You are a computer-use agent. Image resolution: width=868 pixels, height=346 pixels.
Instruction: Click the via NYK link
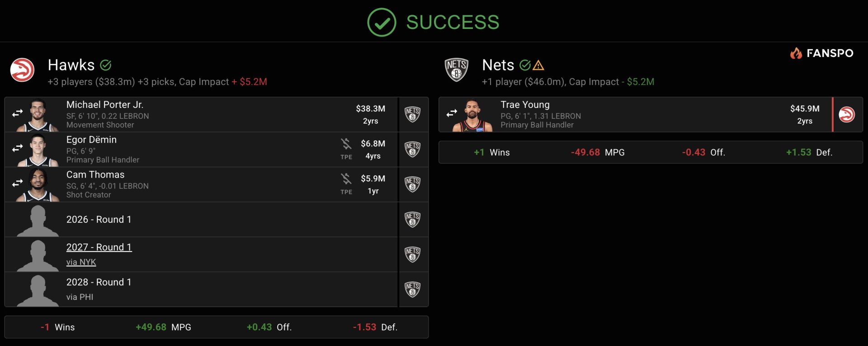pos(81,262)
